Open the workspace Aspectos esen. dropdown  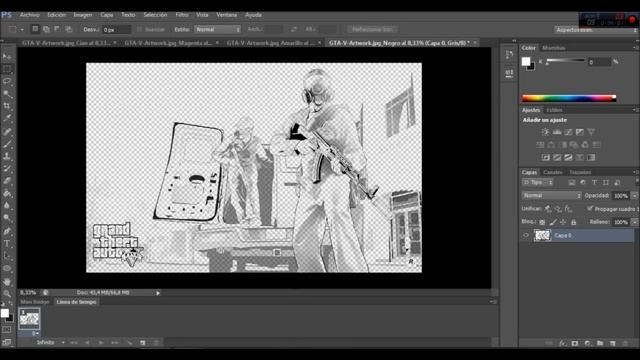point(596,30)
